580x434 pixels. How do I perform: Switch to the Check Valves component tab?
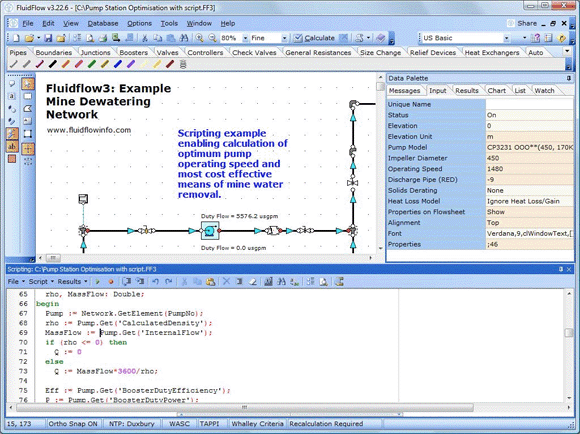tap(254, 53)
